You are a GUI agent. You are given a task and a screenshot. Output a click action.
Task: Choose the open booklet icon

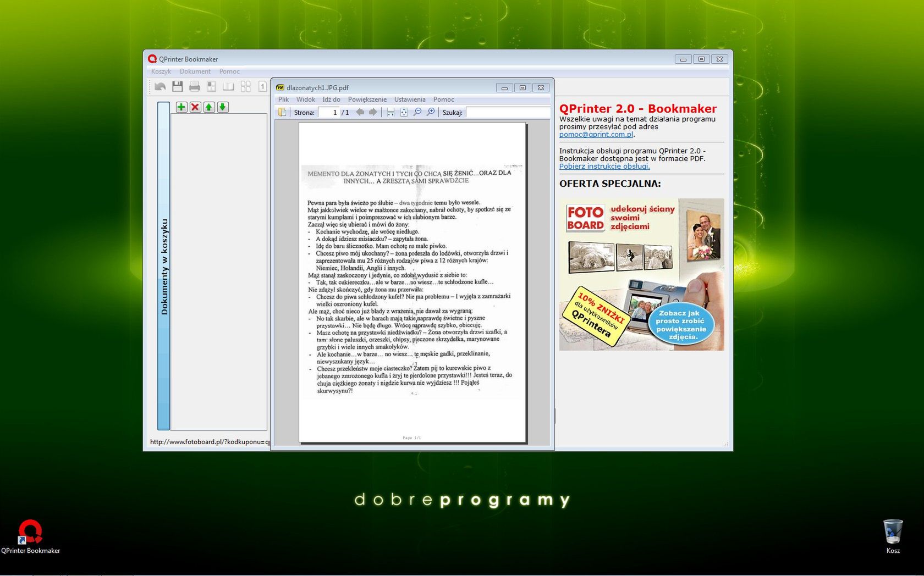pos(228,86)
